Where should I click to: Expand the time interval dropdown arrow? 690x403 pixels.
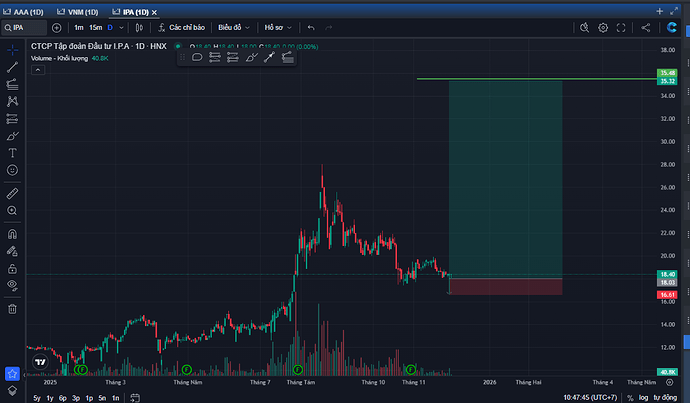pos(121,28)
